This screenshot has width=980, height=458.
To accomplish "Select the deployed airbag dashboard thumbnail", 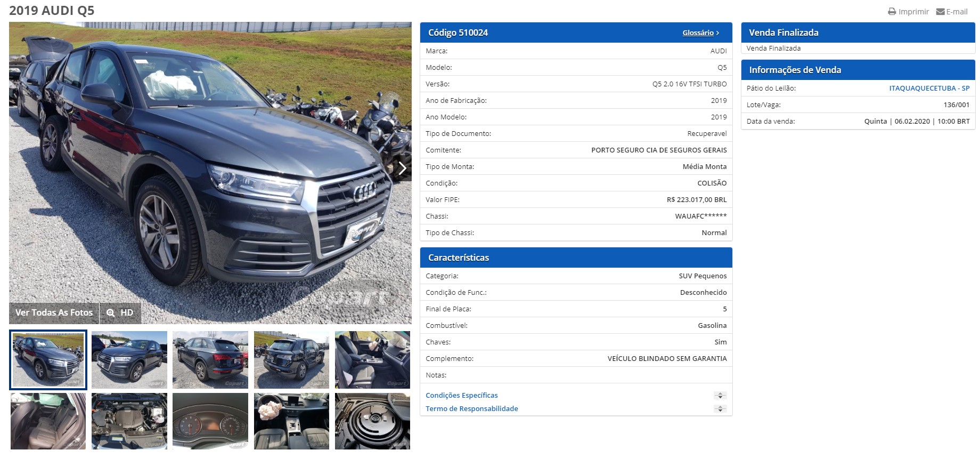I will point(292,421).
